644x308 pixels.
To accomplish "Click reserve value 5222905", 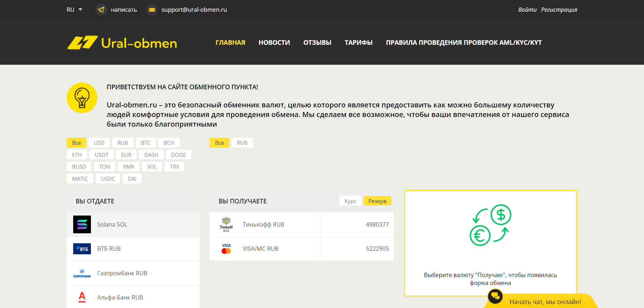I will [x=377, y=249].
